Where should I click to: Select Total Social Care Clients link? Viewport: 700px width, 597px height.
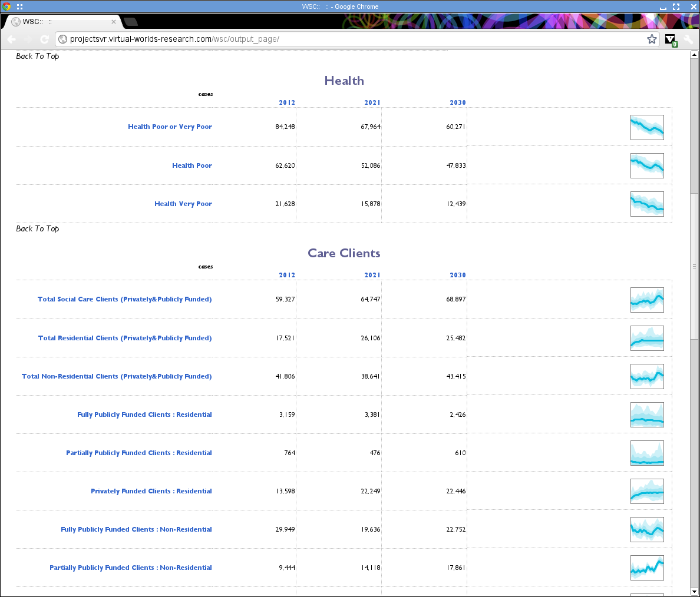[x=124, y=299]
